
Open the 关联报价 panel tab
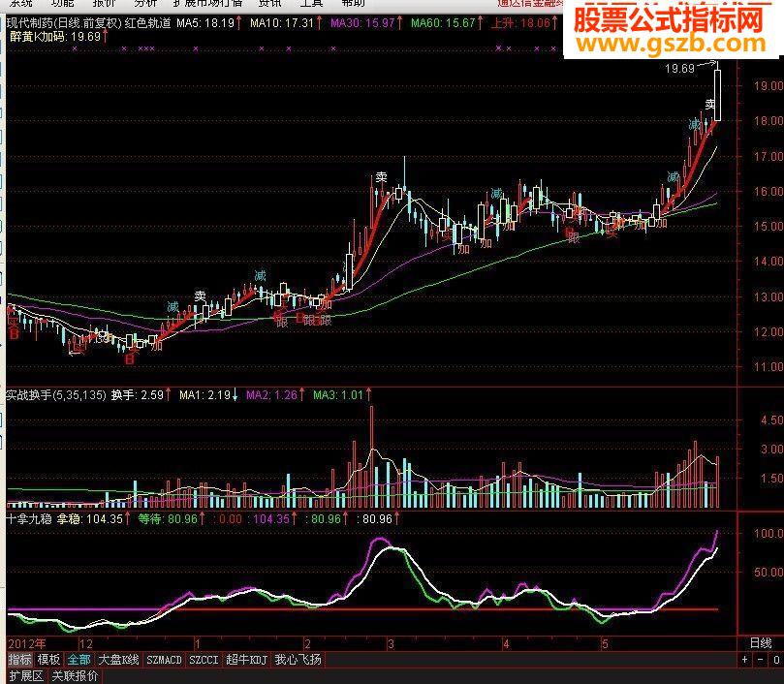pos(75,676)
